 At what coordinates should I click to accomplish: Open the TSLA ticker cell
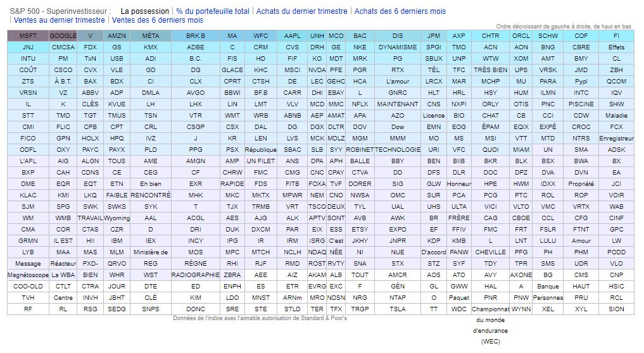click(x=398, y=309)
